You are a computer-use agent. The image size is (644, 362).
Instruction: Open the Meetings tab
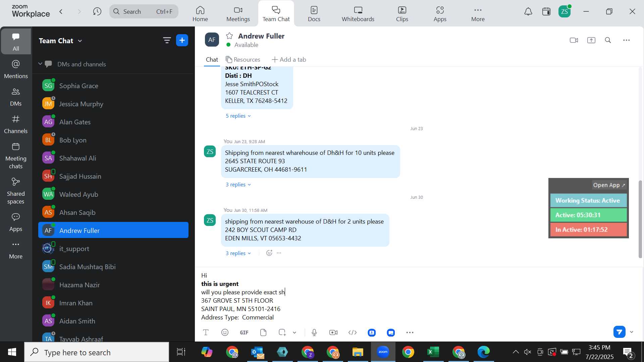[x=238, y=14]
